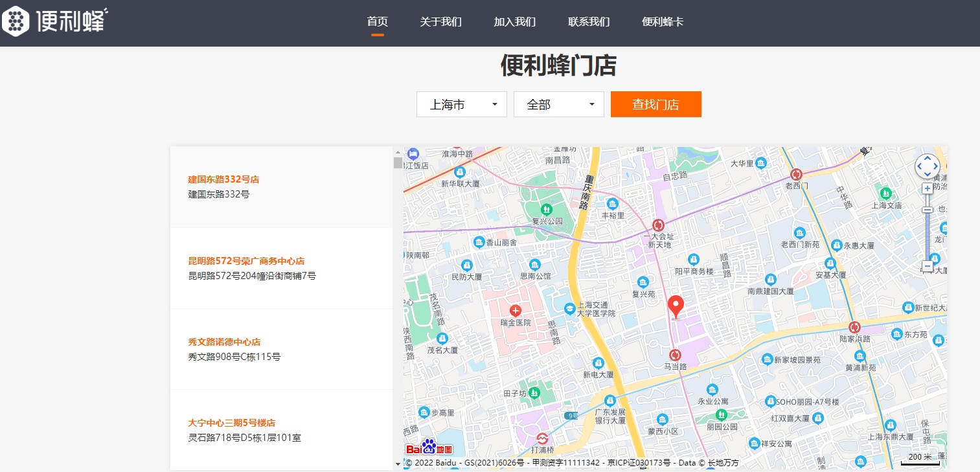980x472 pixels.
Task: Click the 广东发展银行大厦 building icon
Action: [x=610, y=401]
